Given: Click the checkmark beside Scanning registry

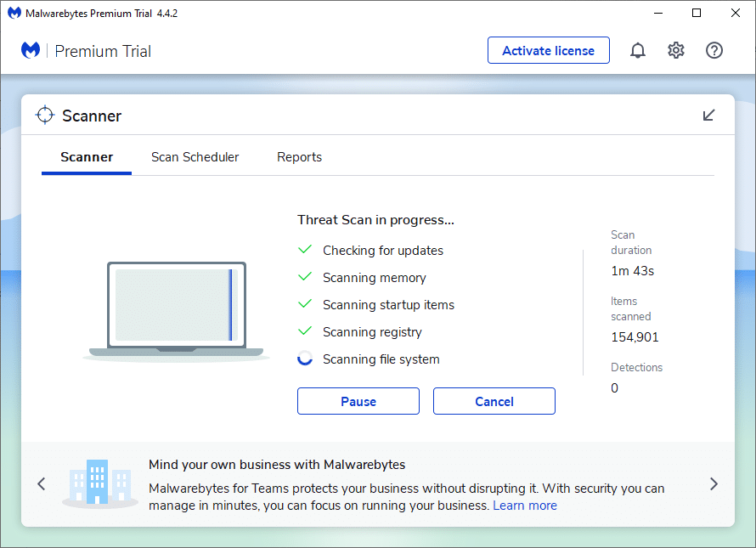Looking at the screenshot, I should [305, 330].
